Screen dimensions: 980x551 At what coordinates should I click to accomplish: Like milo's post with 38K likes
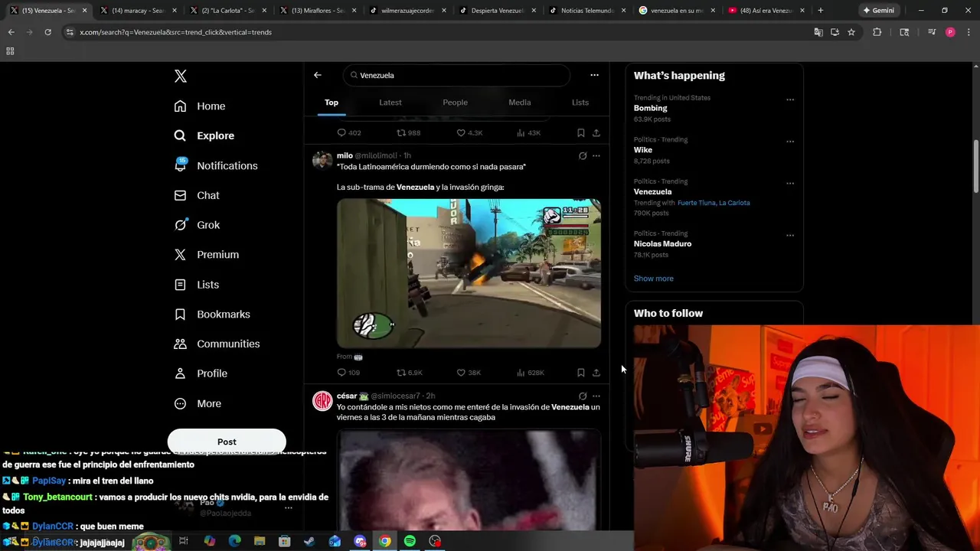click(x=469, y=373)
